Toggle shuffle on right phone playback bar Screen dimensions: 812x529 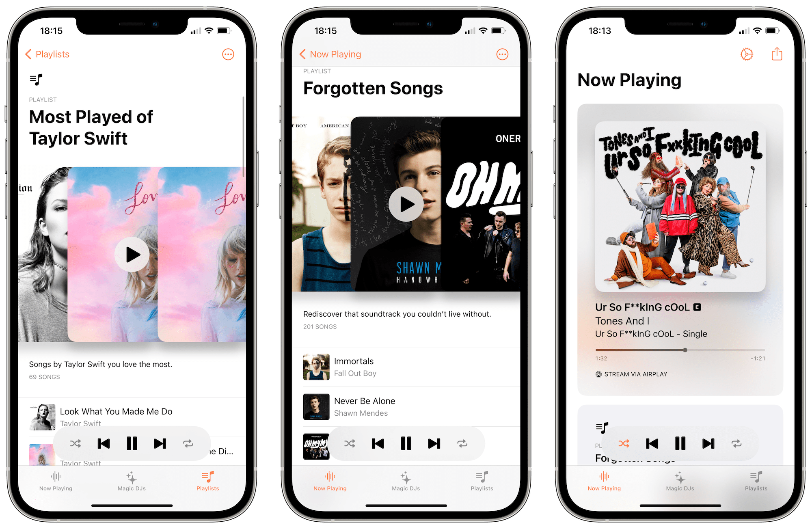622,443
